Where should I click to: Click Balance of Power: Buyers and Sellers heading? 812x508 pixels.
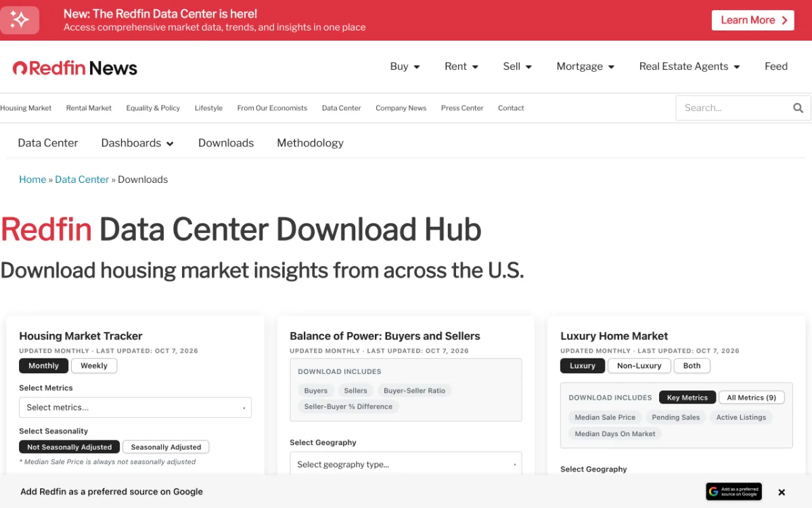click(385, 336)
